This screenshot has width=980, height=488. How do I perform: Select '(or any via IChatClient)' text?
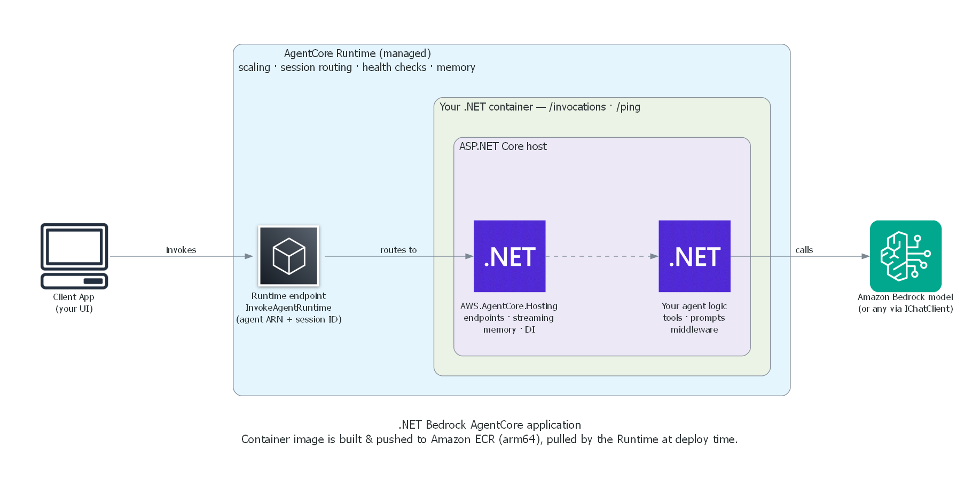tap(906, 309)
